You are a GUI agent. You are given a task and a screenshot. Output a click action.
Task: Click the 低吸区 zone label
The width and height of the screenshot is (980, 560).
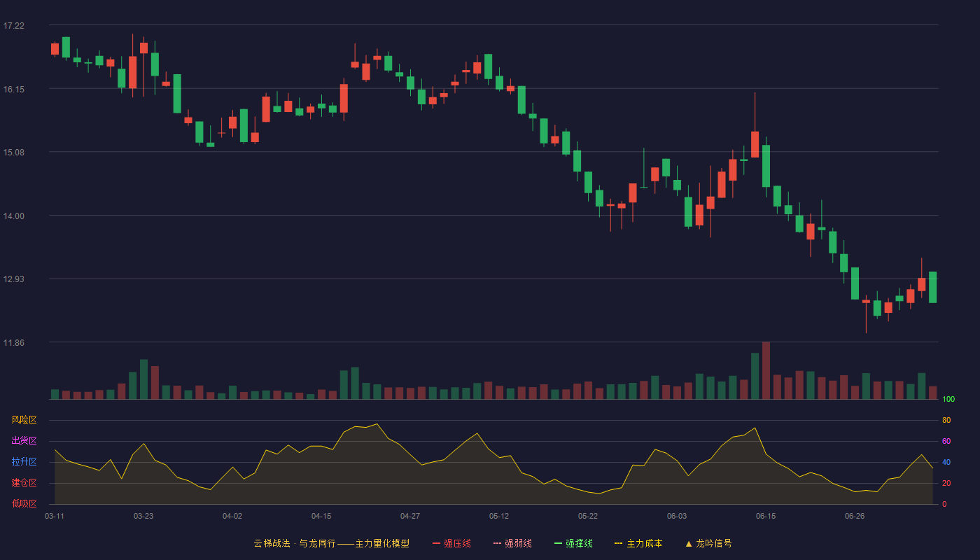click(x=24, y=503)
